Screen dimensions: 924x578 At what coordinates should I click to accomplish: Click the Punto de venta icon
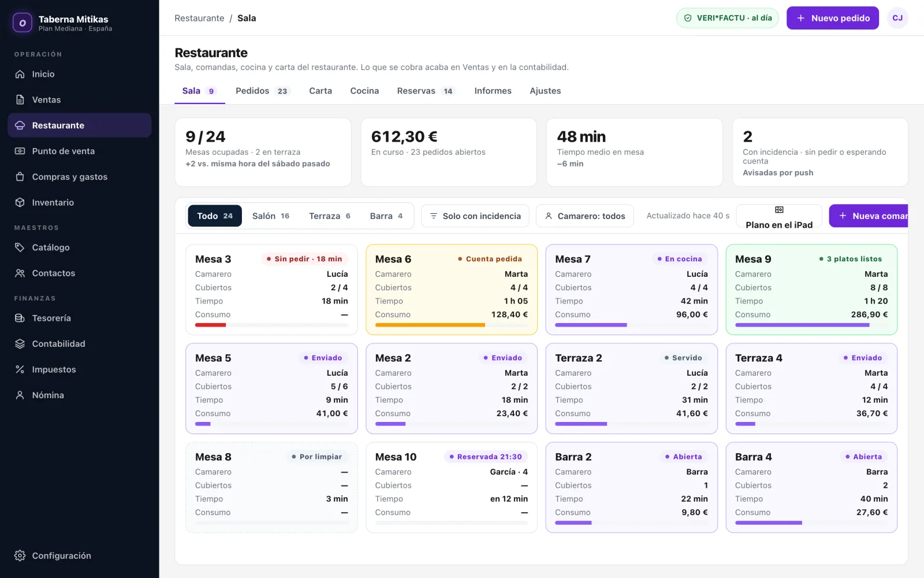click(x=20, y=151)
